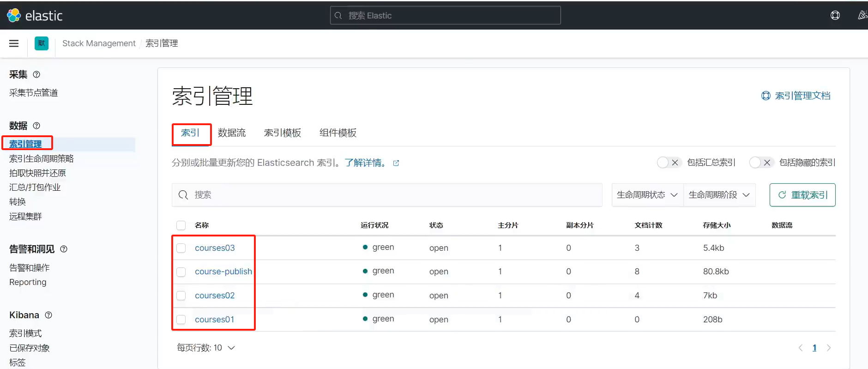Sort by the 存储大小 column header

[x=717, y=225]
